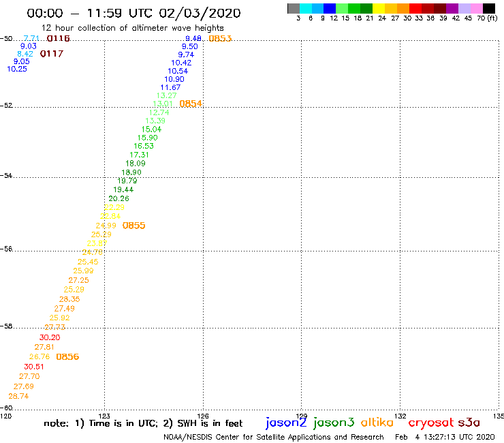This screenshot has height=443, width=504.
Task: Click the UTC and feet note text
Action: [143, 423]
